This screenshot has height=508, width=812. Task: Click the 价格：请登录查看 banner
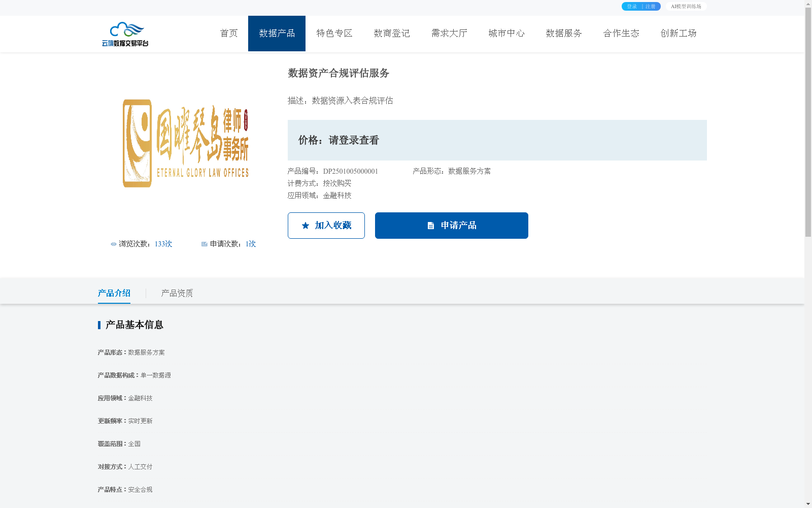(497, 140)
